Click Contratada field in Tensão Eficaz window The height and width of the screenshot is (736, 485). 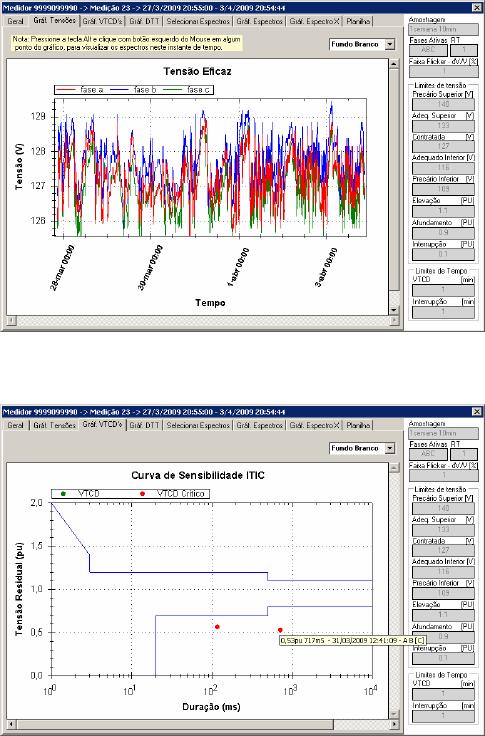coord(444,146)
